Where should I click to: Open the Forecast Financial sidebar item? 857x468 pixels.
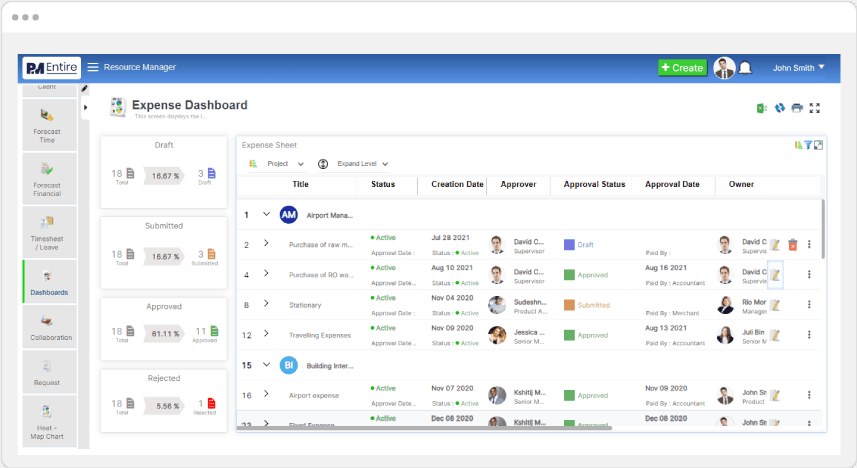click(x=47, y=178)
